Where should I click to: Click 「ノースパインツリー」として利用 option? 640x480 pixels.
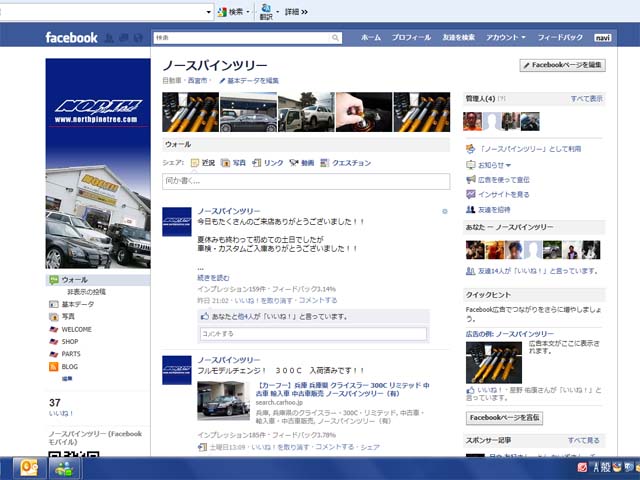(524, 149)
